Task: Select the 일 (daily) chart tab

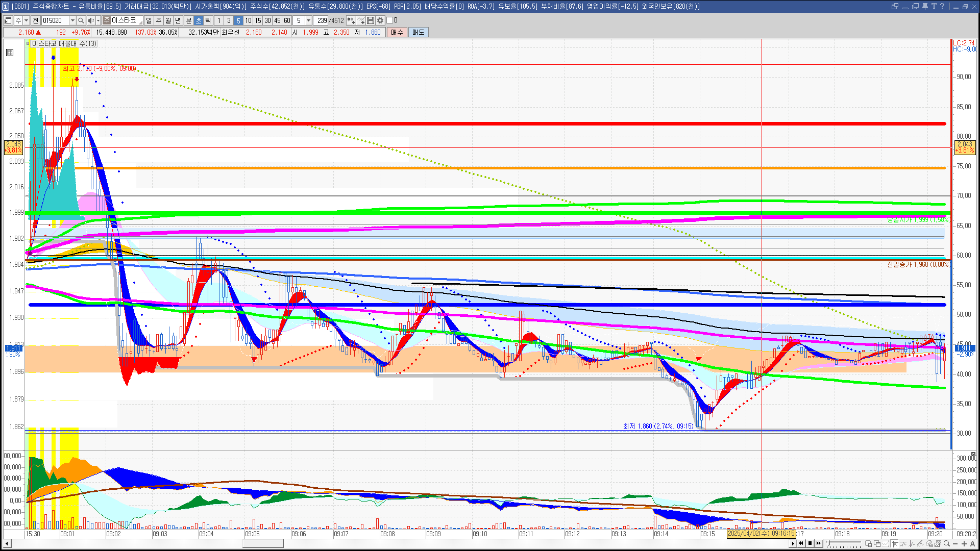Action: pyautogui.click(x=149, y=20)
